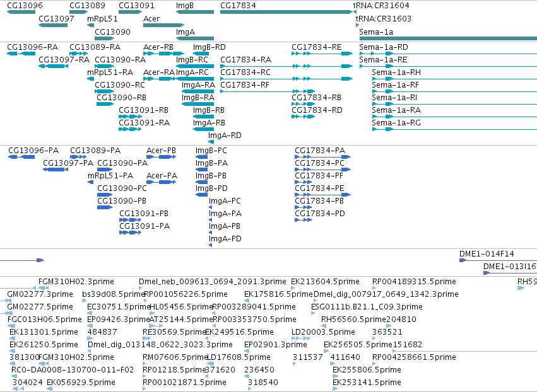
Task: Click the GM02277.3prime EST label
Action: tap(40, 294)
